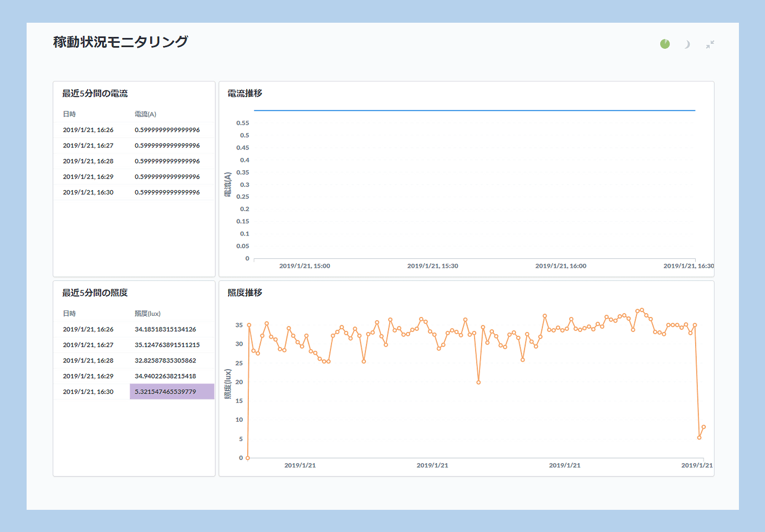Click the 最近5分間の電流 card title

coord(95,94)
